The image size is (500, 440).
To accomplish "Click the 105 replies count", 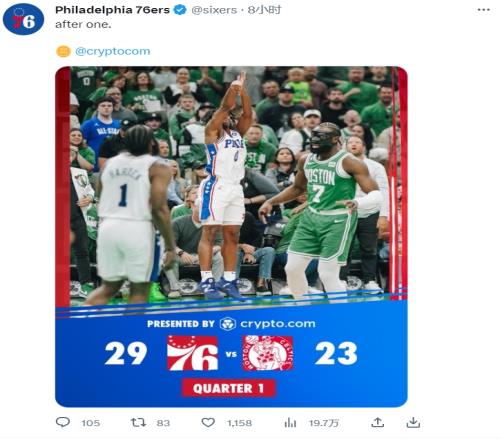I will [x=91, y=423].
